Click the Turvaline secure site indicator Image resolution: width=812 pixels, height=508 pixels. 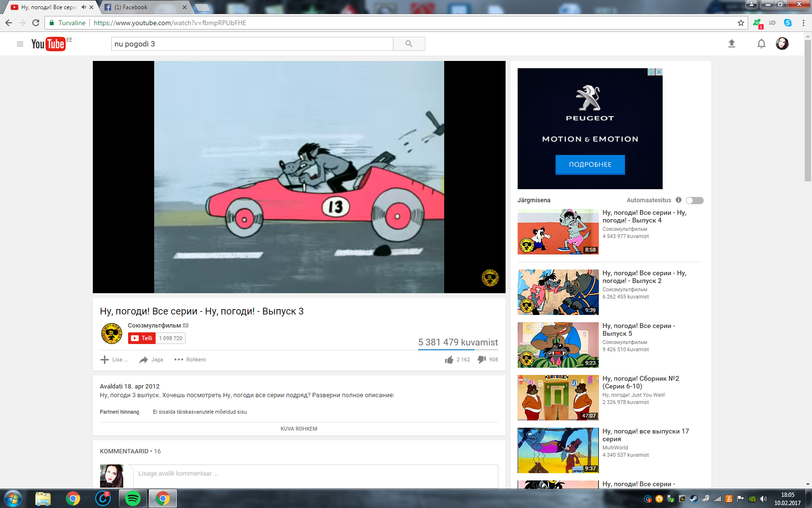[x=67, y=23]
